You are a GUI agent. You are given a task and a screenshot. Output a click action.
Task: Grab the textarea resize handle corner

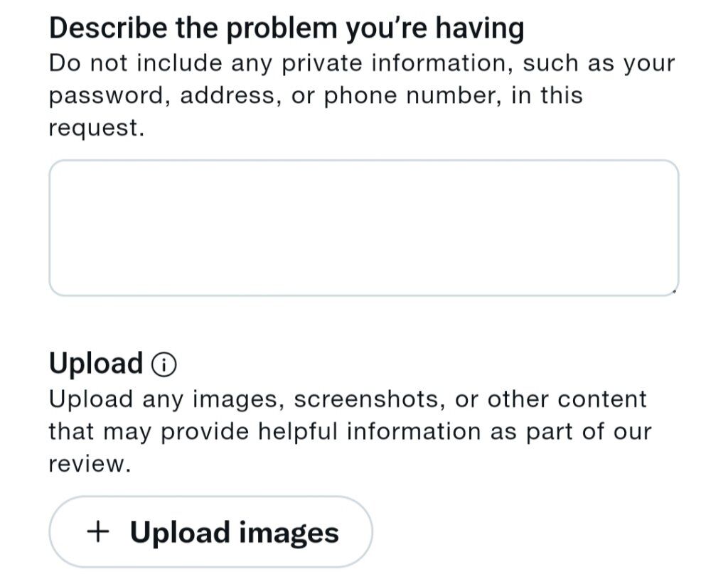point(674,291)
